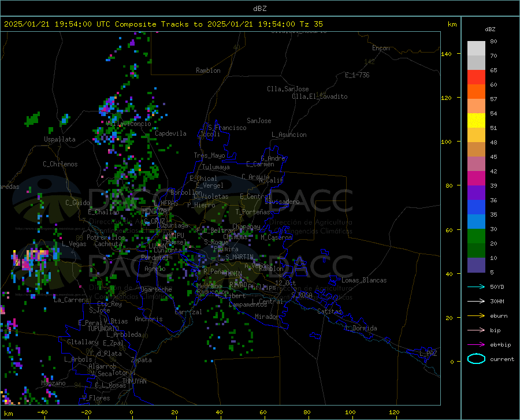Screen dimensions: 520x420
Task: Click the 'Uspallata' label on the map
Action: [60, 139]
